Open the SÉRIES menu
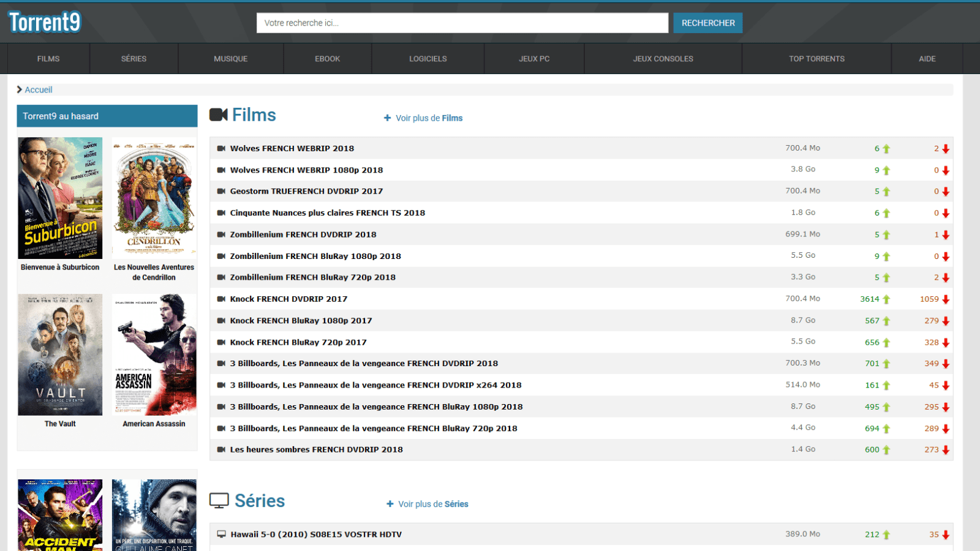Screen dimensions: 980x551 [x=134, y=59]
